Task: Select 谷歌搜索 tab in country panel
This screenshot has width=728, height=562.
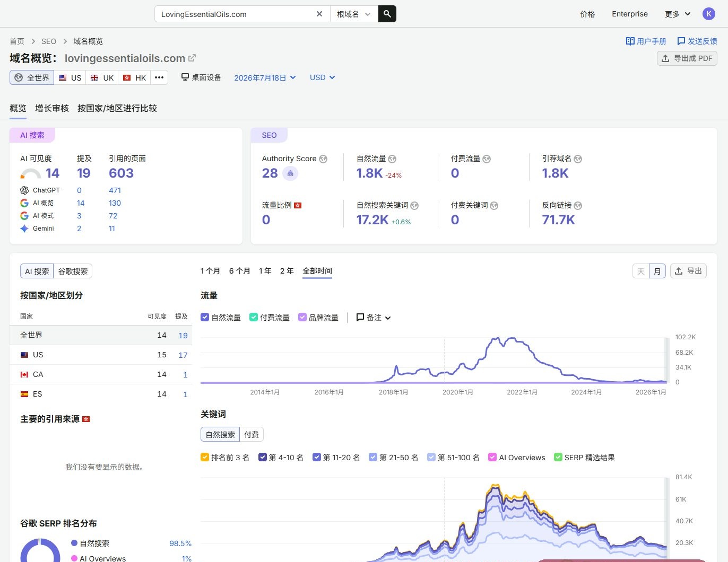Action: [x=73, y=271]
